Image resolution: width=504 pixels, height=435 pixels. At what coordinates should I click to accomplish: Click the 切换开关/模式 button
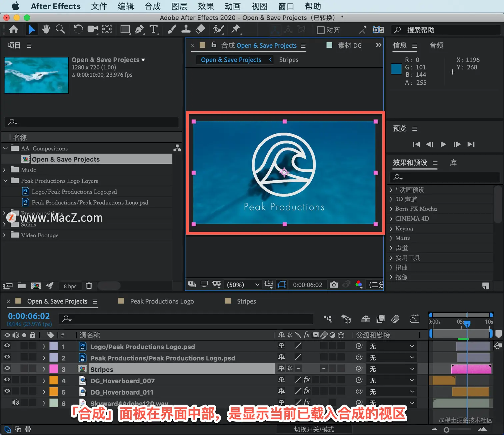pyautogui.click(x=314, y=429)
